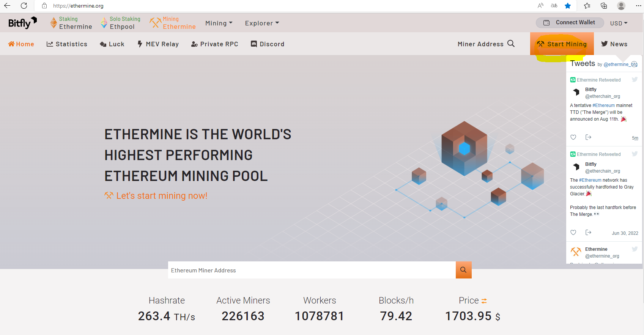Click the Bitfly logo

coord(22,23)
